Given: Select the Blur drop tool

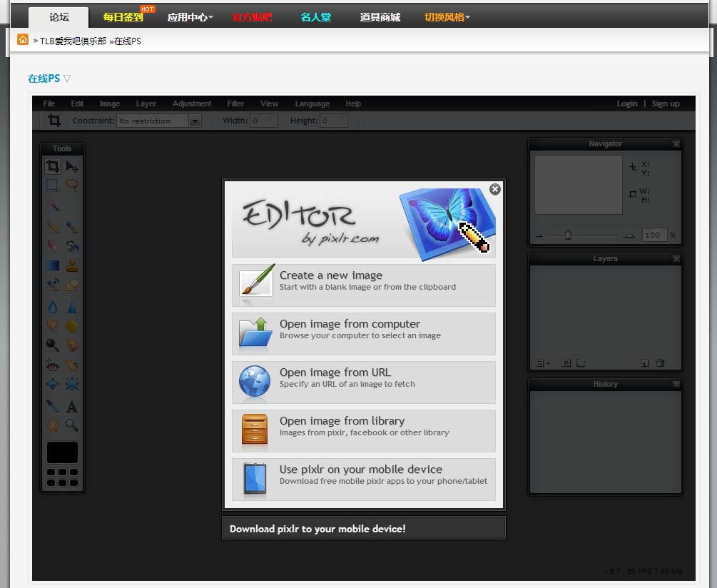Looking at the screenshot, I should pos(53,307).
